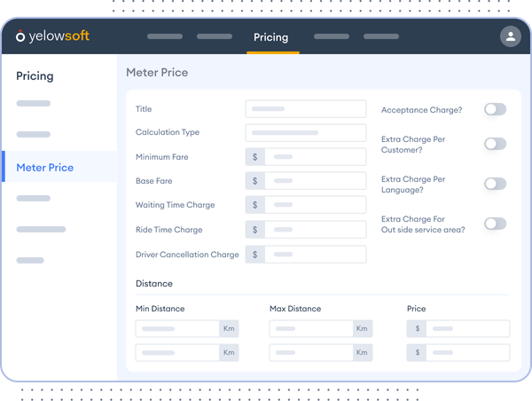532x401 pixels.
Task: Click the Pricing heading in sidebar
Action: tap(35, 76)
